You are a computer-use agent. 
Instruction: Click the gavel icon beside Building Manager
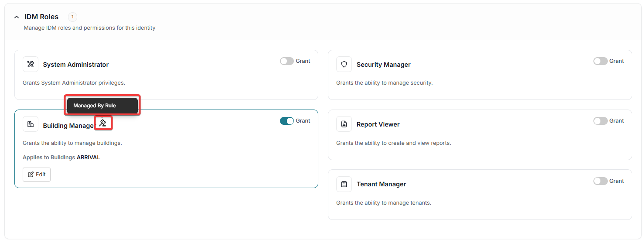click(103, 123)
